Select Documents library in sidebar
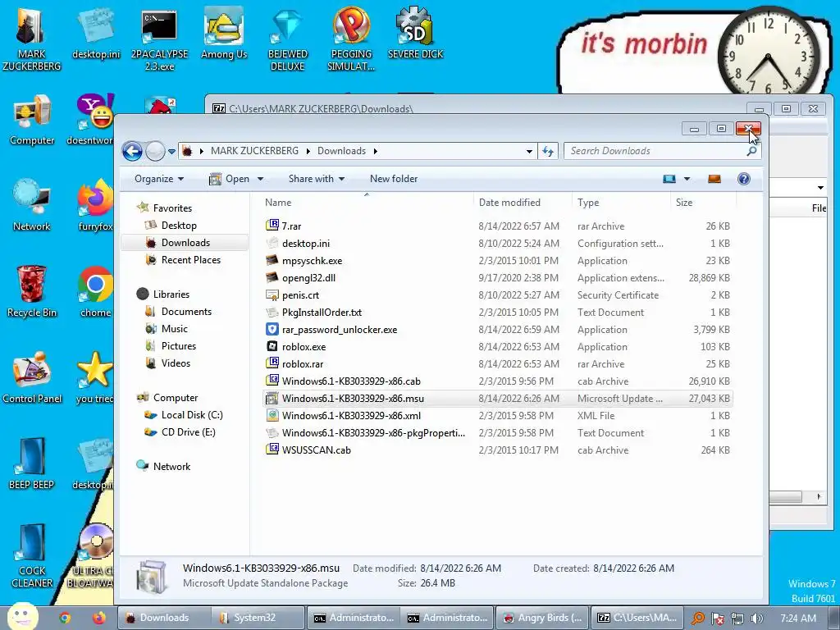The image size is (840, 630). click(x=186, y=311)
